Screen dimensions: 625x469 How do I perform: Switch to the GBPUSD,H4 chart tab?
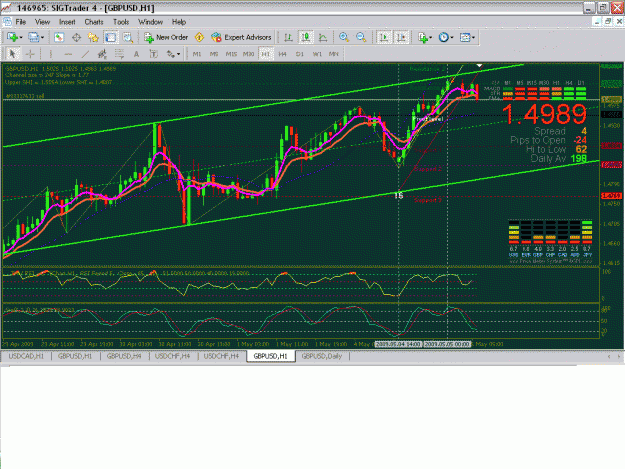tap(124, 356)
